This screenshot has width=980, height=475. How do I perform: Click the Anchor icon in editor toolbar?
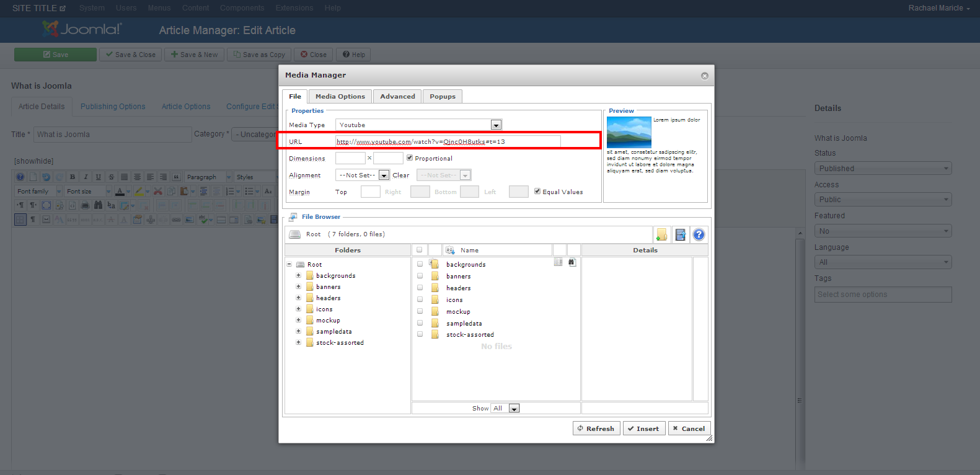point(151,219)
